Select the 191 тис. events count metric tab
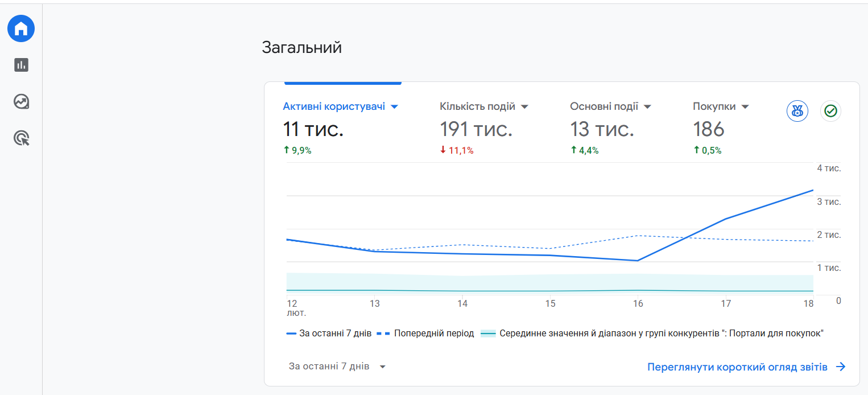 click(x=476, y=129)
